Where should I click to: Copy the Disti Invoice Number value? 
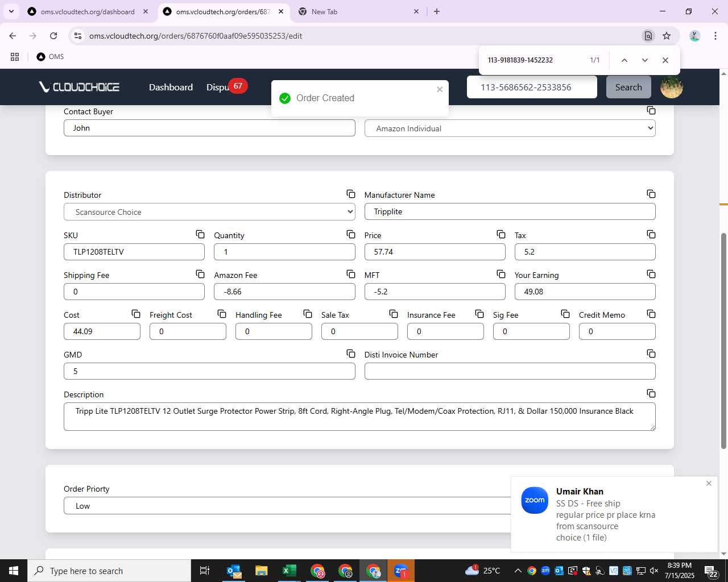(x=651, y=354)
